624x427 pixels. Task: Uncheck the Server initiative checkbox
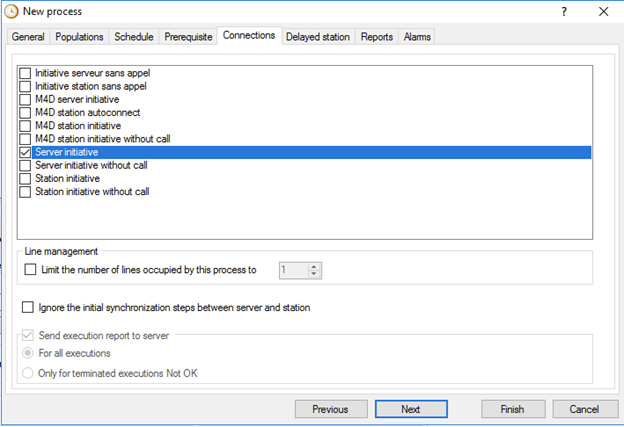coord(25,152)
